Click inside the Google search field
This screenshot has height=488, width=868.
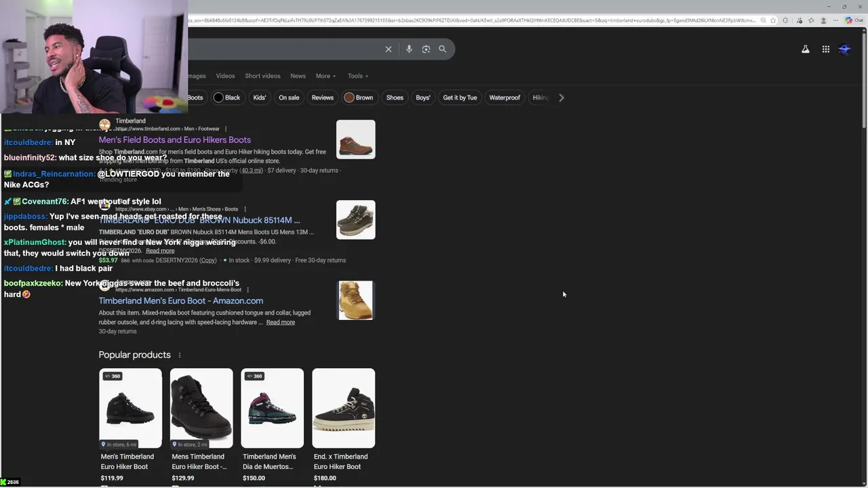click(x=283, y=49)
